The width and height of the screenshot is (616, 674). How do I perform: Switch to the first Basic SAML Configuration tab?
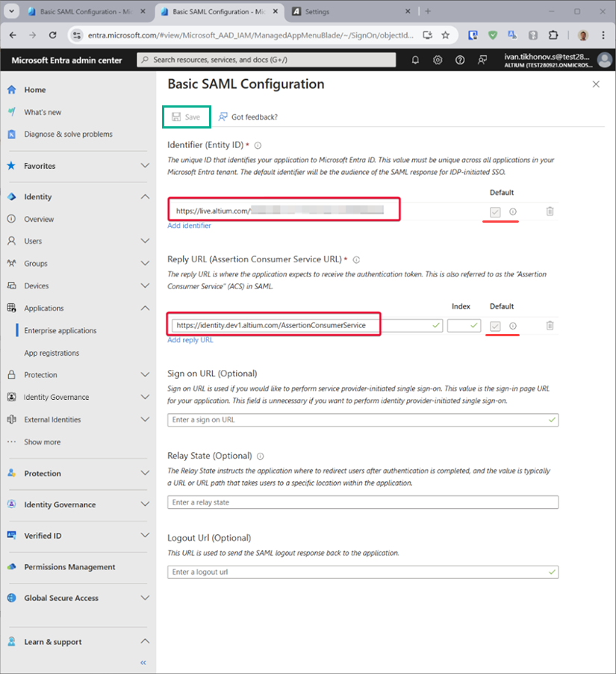(87, 12)
